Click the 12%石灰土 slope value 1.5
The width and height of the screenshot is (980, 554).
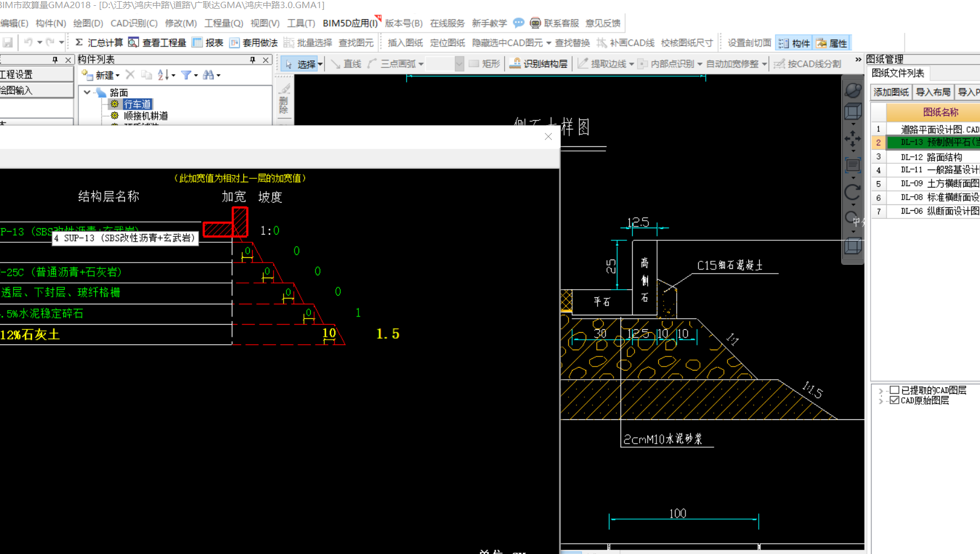point(388,334)
